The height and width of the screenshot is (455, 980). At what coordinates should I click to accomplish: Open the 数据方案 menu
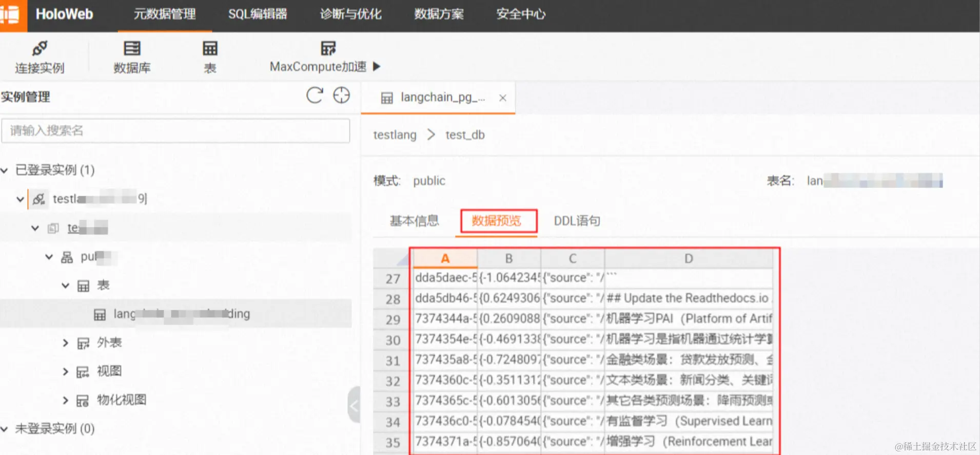point(439,14)
